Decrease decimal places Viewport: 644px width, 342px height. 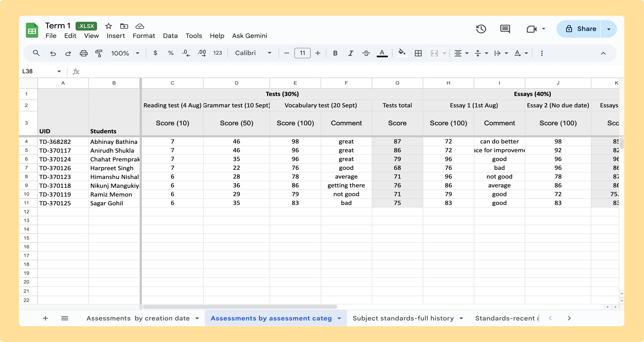186,53
